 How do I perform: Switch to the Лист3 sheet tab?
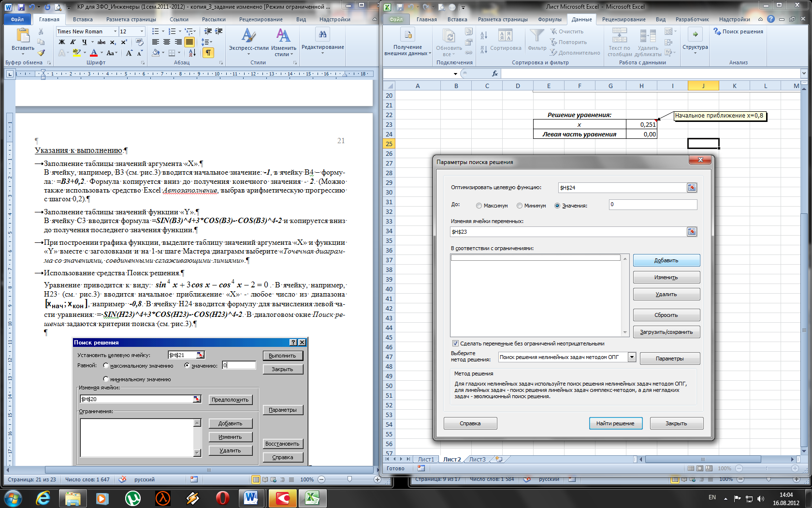478,459
